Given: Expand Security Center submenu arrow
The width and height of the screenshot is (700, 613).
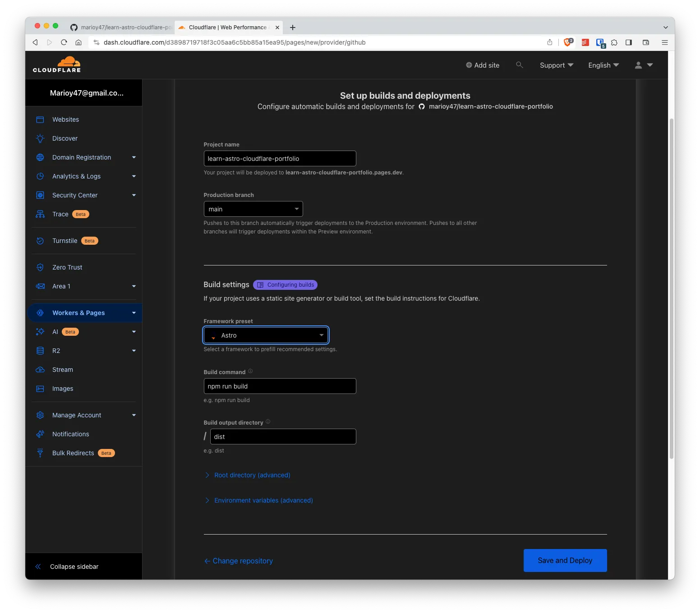Looking at the screenshot, I should [x=134, y=195].
